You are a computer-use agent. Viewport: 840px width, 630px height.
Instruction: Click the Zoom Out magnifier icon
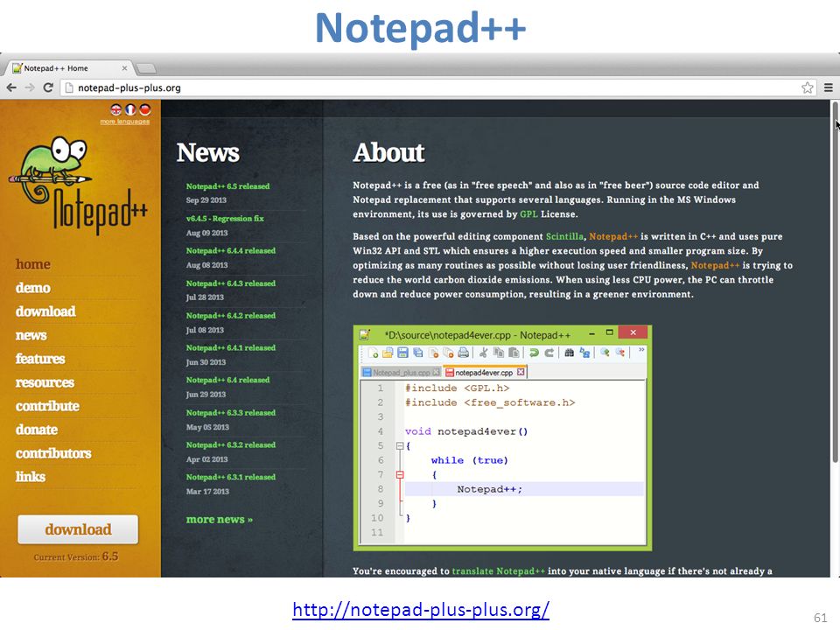[620, 352]
